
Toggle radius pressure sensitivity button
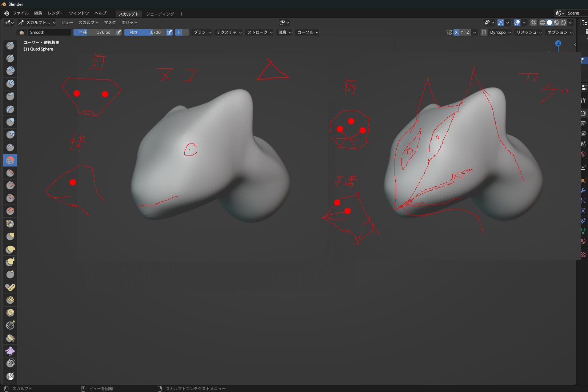click(x=119, y=32)
